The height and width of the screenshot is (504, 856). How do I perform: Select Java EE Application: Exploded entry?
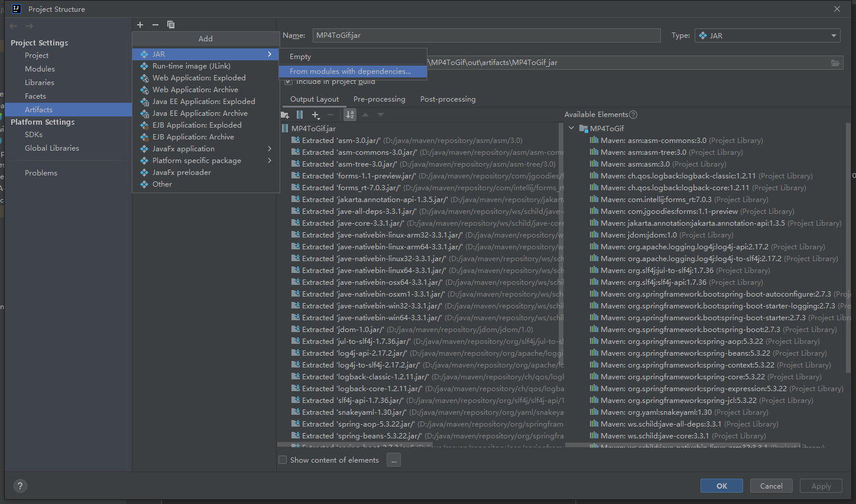[206, 102]
